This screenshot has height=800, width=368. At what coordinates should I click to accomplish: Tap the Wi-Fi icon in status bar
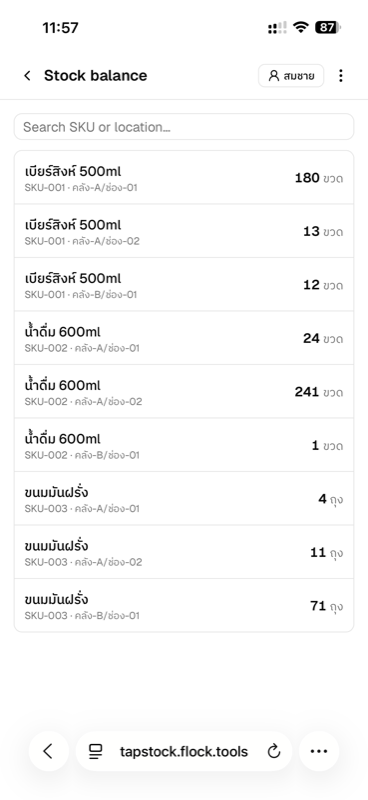point(302,28)
